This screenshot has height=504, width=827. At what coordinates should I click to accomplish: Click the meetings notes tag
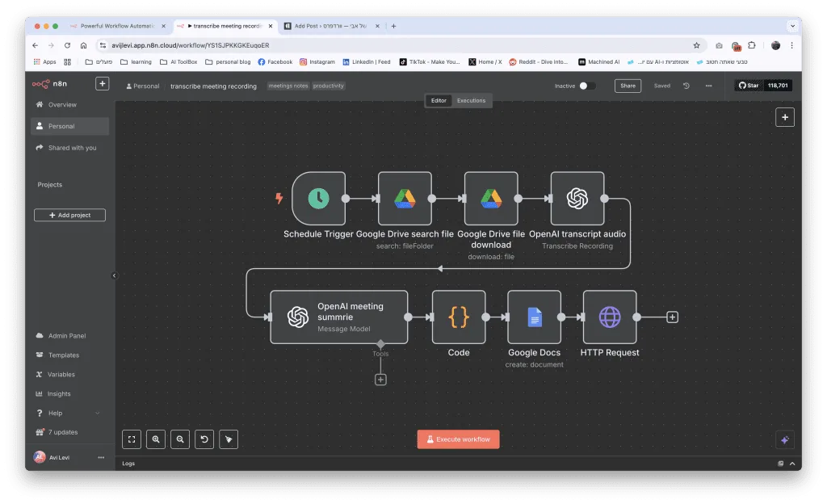point(288,86)
